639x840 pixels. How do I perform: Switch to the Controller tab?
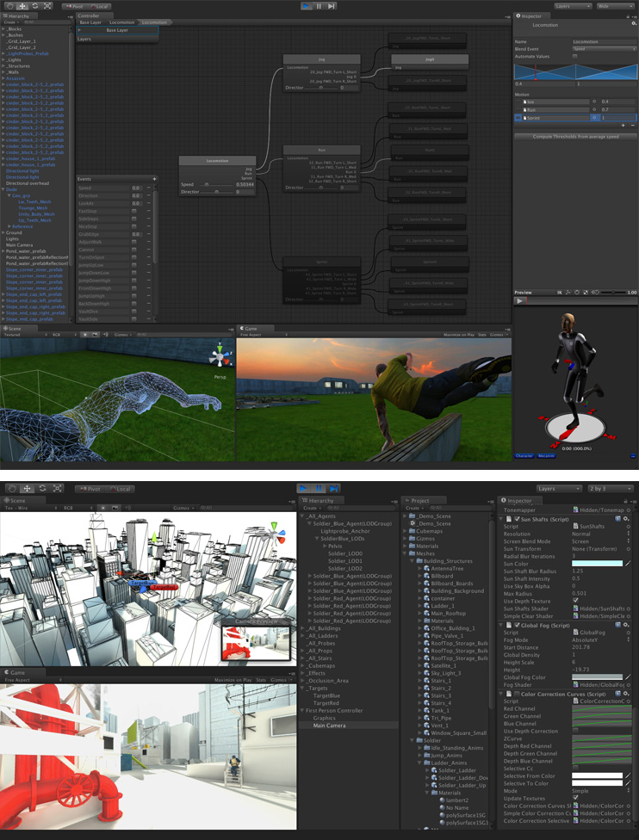click(x=89, y=15)
